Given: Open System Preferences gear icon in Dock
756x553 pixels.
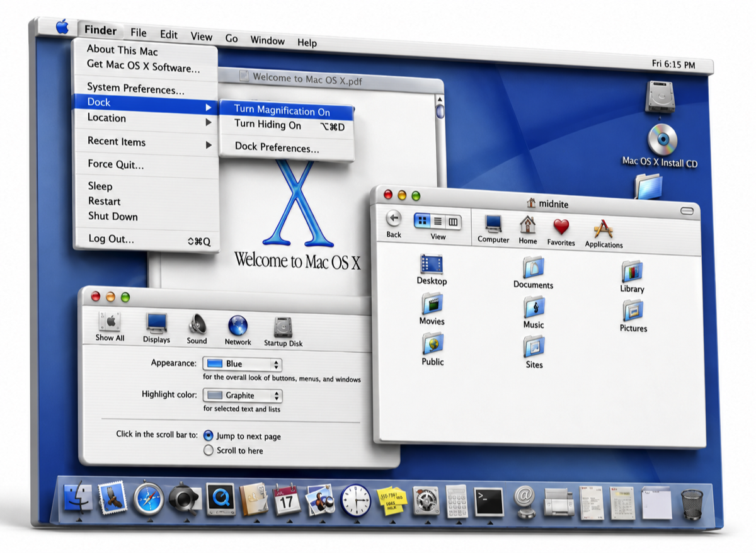Looking at the screenshot, I should point(426,501).
